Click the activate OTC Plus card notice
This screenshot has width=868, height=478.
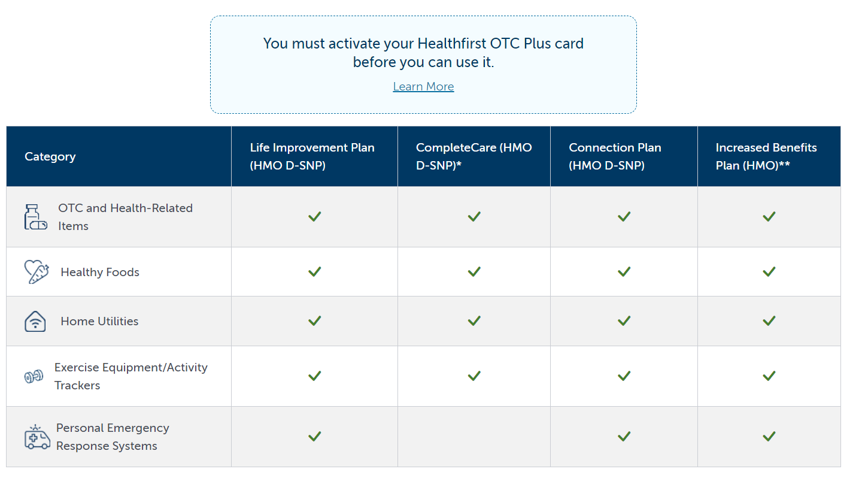coord(423,65)
